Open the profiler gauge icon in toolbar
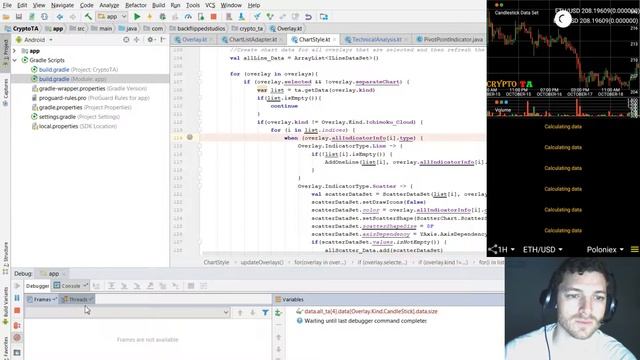 pos(188,17)
